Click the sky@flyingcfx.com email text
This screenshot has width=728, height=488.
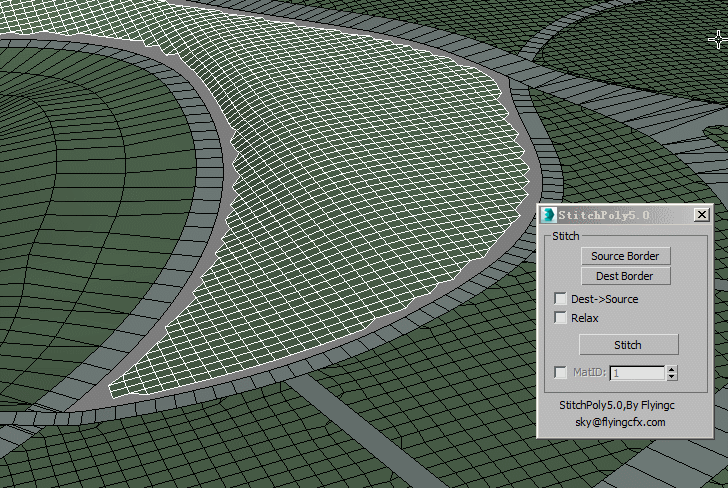pos(620,422)
